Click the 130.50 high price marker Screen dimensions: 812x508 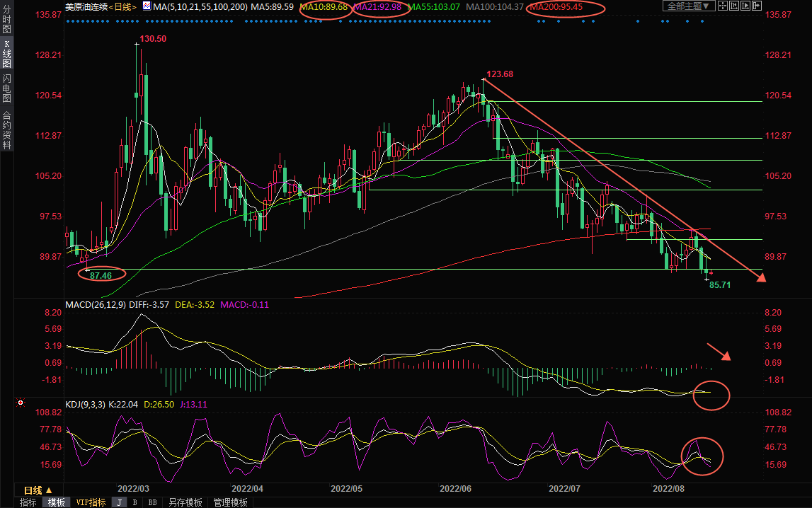[x=153, y=40]
